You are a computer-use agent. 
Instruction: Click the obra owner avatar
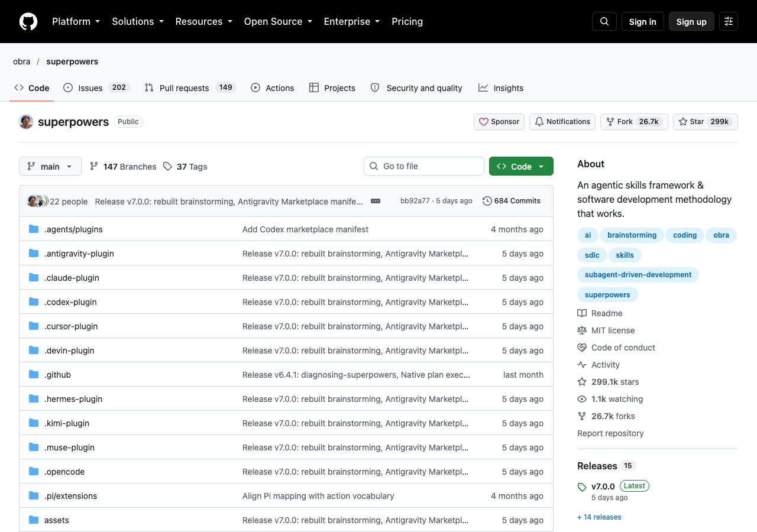click(x=26, y=122)
